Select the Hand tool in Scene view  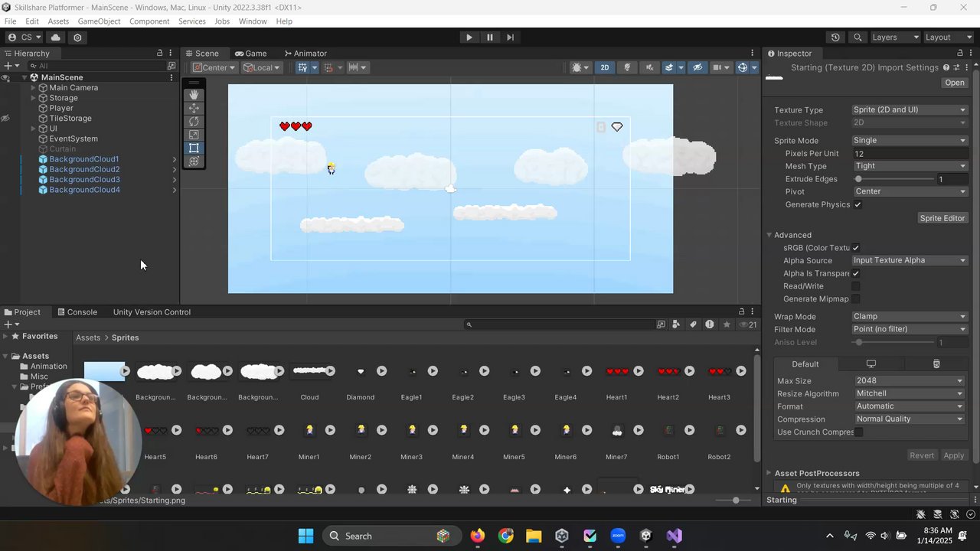coord(194,95)
